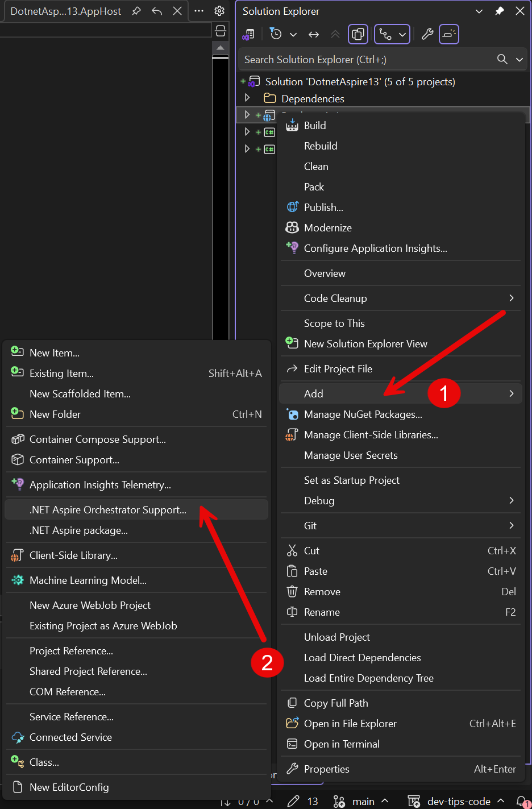The image size is (532, 809).
Task: Click Set as Startup Project
Action: coord(351,480)
